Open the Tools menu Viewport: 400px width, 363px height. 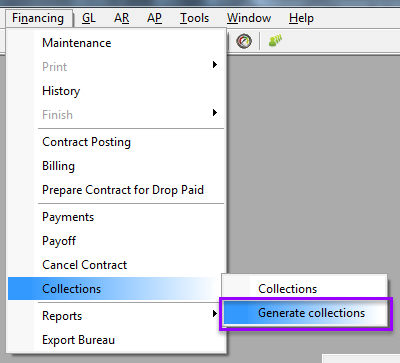click(x=194, y=18)
